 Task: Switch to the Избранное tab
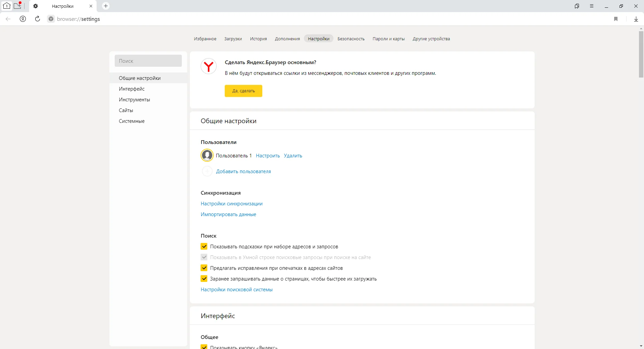click(205, 39)
